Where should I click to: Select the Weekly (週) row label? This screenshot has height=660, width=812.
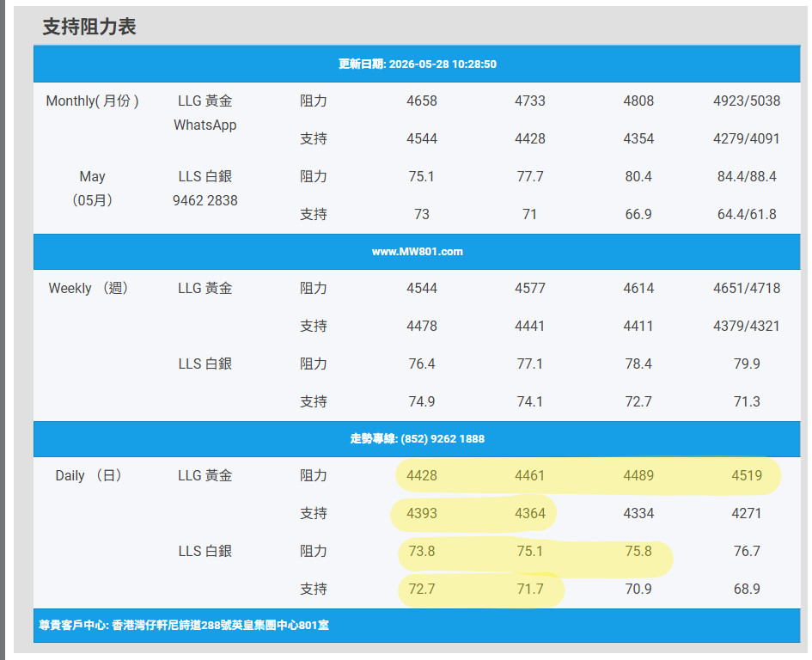pyautogui.click(x=89, y=288)
